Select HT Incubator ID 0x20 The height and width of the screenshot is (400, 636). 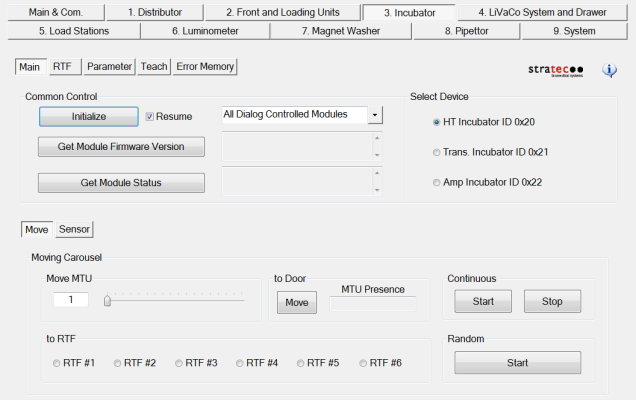pos(437,122)
